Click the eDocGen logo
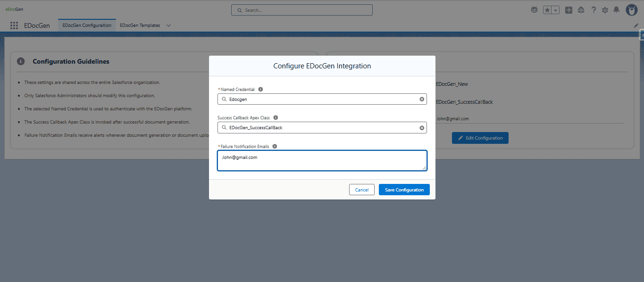The width and height of the screenshot is (644, 282). coord(14,9)
